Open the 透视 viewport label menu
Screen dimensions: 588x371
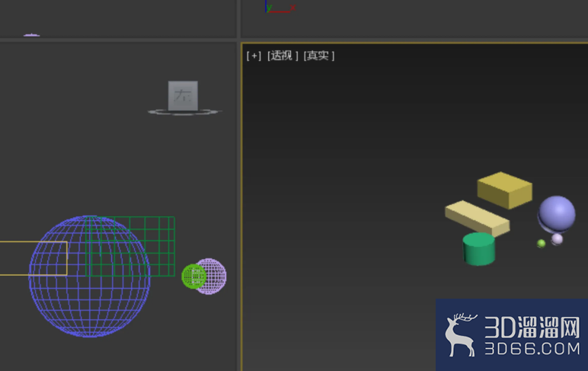(283, 56)
